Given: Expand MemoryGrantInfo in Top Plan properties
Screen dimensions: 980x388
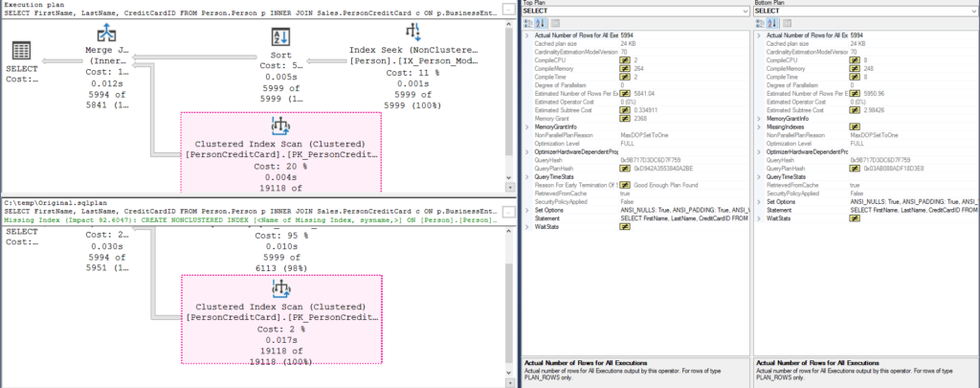Looking at the screenshot, I should [x=527, y=126].
